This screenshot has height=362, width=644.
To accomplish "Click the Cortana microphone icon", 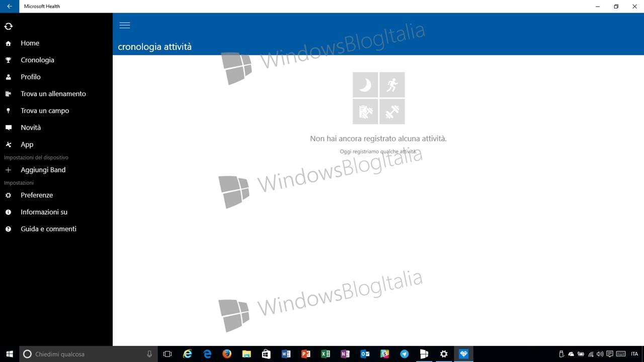I will point(149,354).
